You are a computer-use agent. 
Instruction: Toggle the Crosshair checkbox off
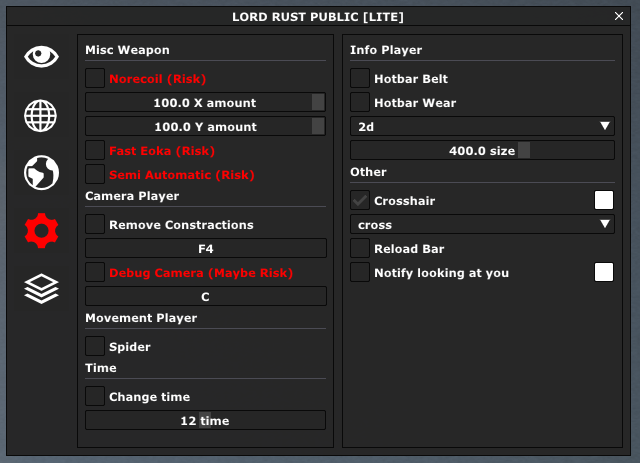360,200
